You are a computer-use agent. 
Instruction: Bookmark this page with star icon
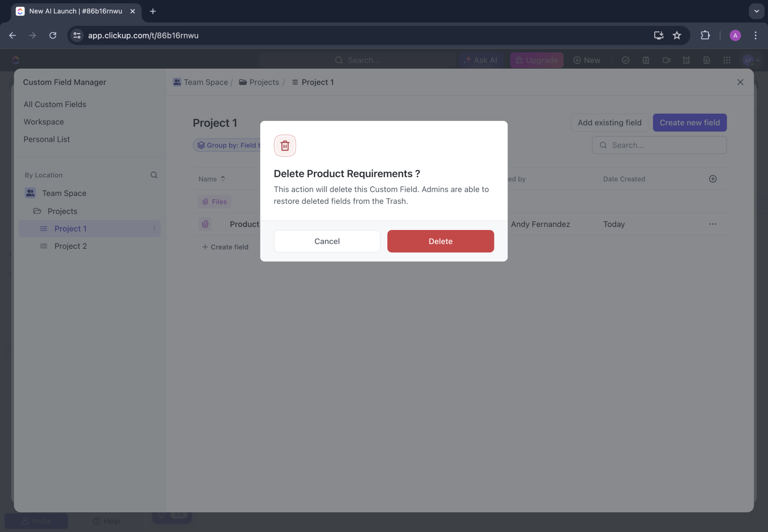tap(677, 36)
